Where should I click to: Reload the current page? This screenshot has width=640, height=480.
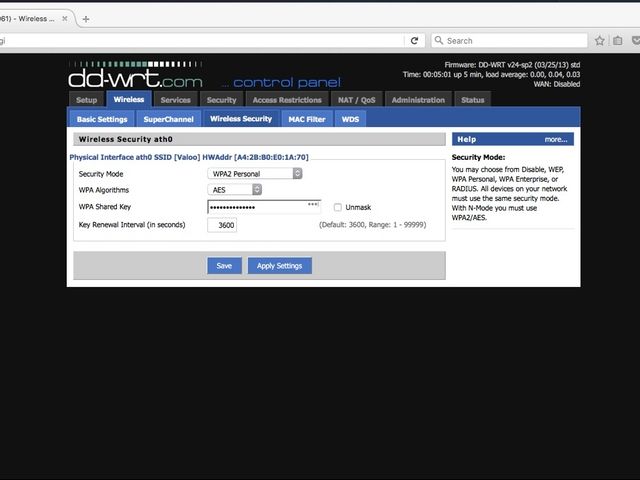pyautogui.click(x=414, y=40)
